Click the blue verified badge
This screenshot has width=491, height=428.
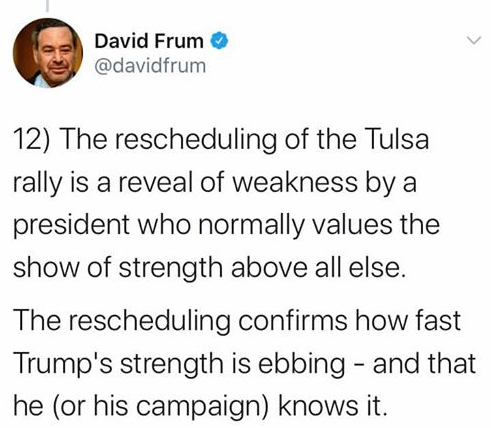[219, 41]
